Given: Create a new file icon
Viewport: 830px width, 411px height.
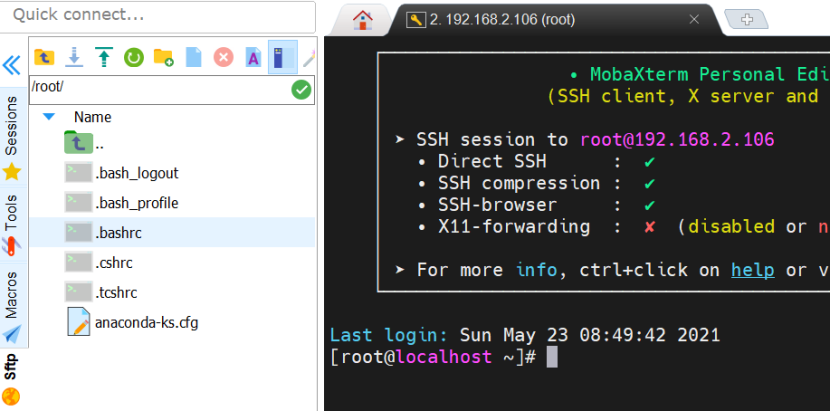Looking at the screenshot, I should pyautogui.click(x=194, y=57).
